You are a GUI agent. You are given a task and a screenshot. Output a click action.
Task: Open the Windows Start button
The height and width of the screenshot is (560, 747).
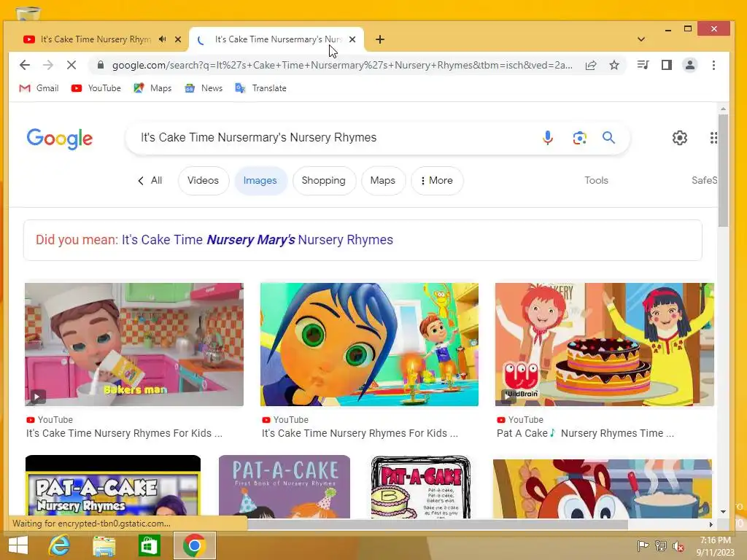tap(18, 545)
